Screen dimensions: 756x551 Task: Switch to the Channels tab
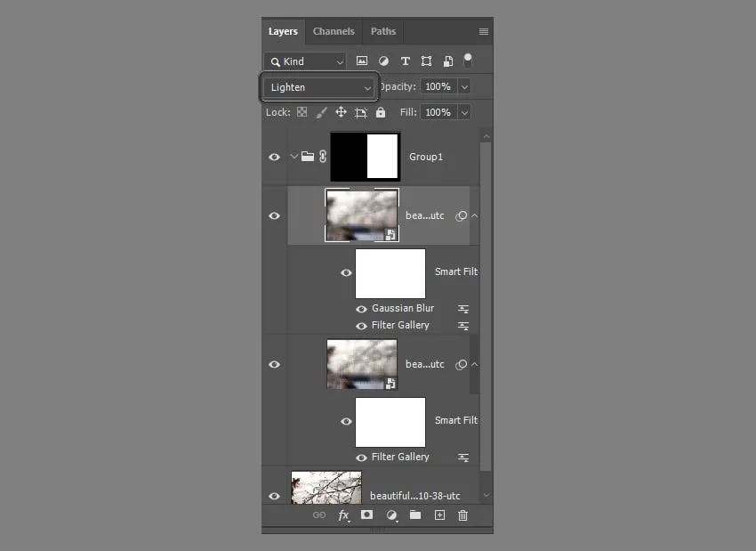click(x=334, y=31)
